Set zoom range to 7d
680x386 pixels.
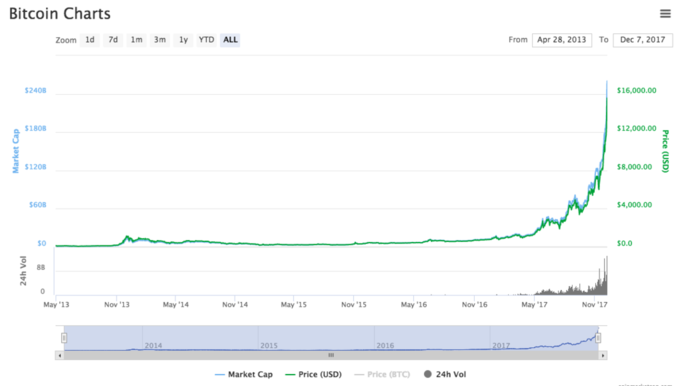pyautogui.click(x=113, y=40)
